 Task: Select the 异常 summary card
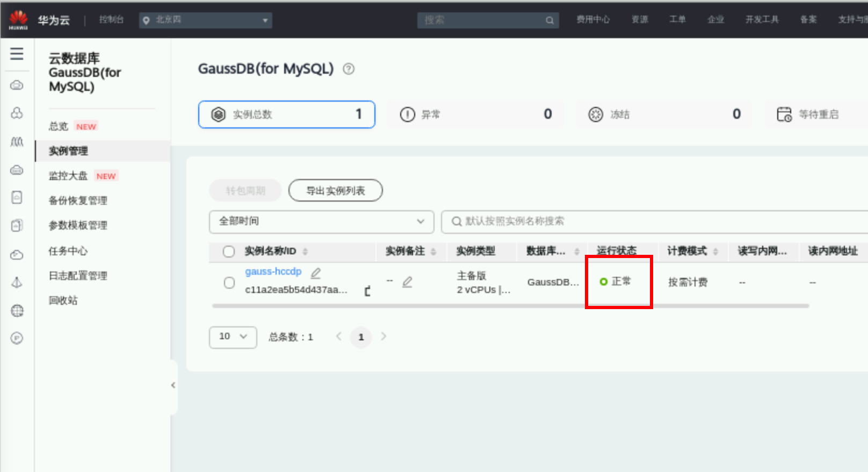coord(476,115)
